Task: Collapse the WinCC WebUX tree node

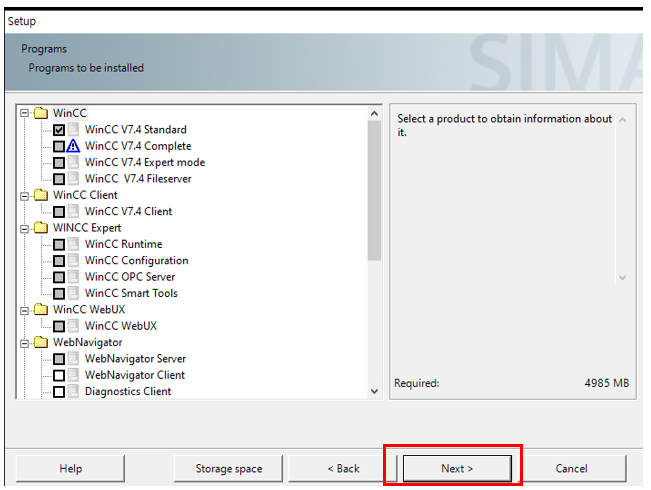Action: [x=24, y=311]
